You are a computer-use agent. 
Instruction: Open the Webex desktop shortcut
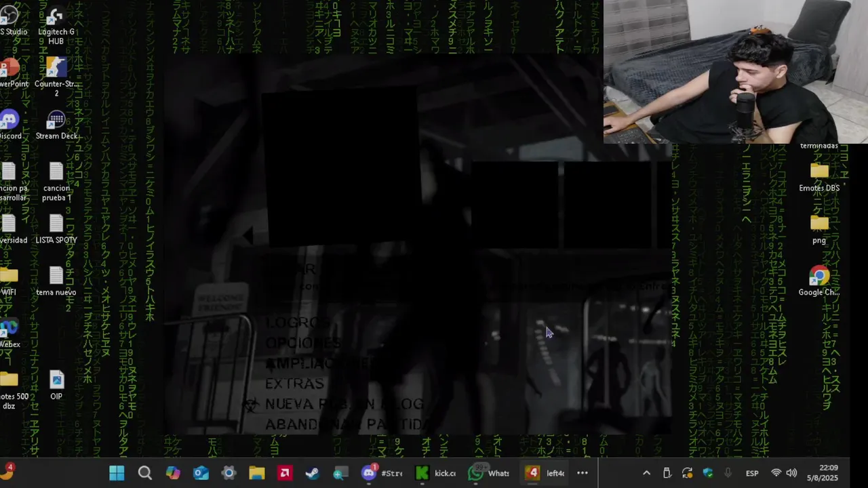[9, 333]
